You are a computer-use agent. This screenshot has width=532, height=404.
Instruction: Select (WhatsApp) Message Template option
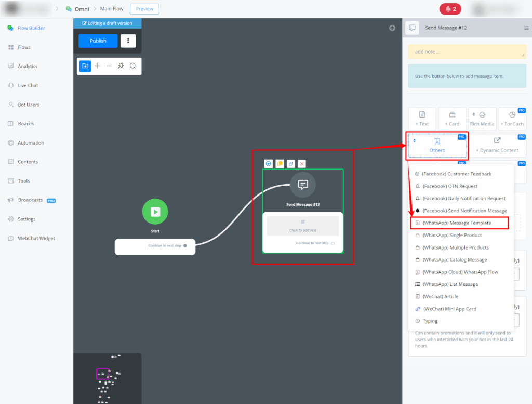tap(457, 223)
